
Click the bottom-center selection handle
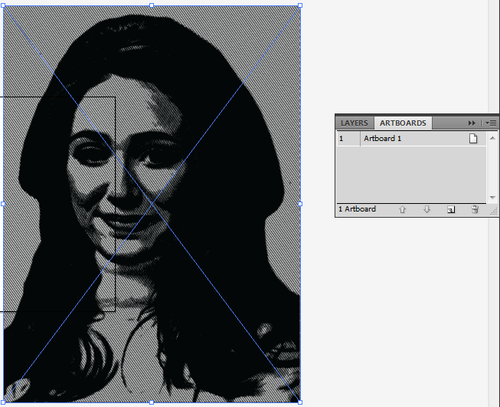coord(152,402)
